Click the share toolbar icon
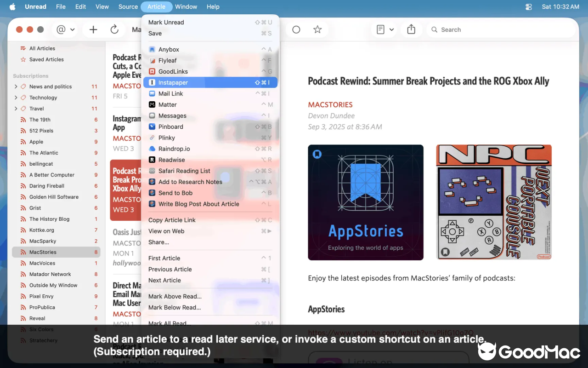Image resolution: width=588 pixels, height=368 pixels. click(411, 29)
